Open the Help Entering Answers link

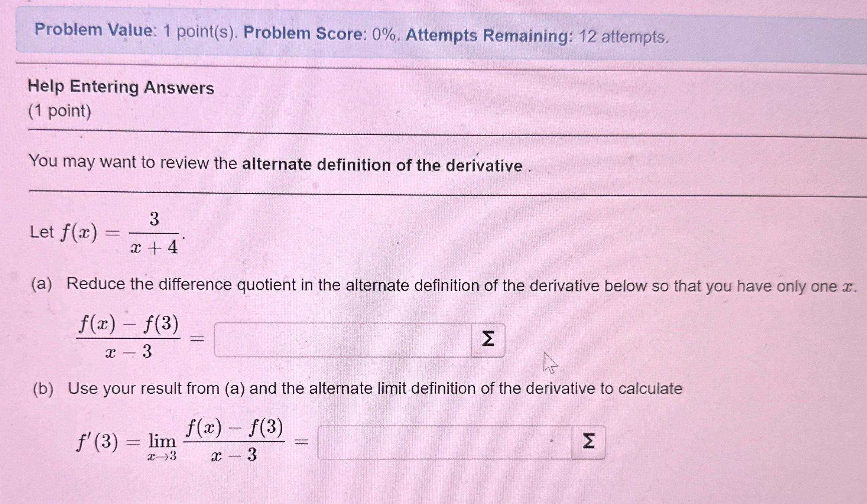121,88
